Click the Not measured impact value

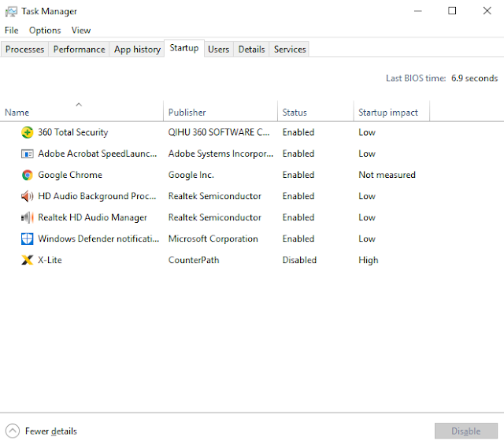pos(387,175)
